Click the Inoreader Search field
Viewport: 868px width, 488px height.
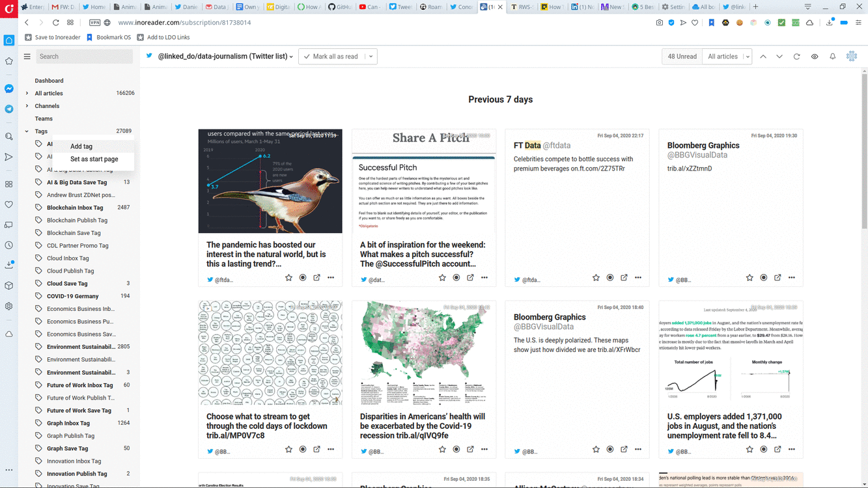(x=85, y=57)
